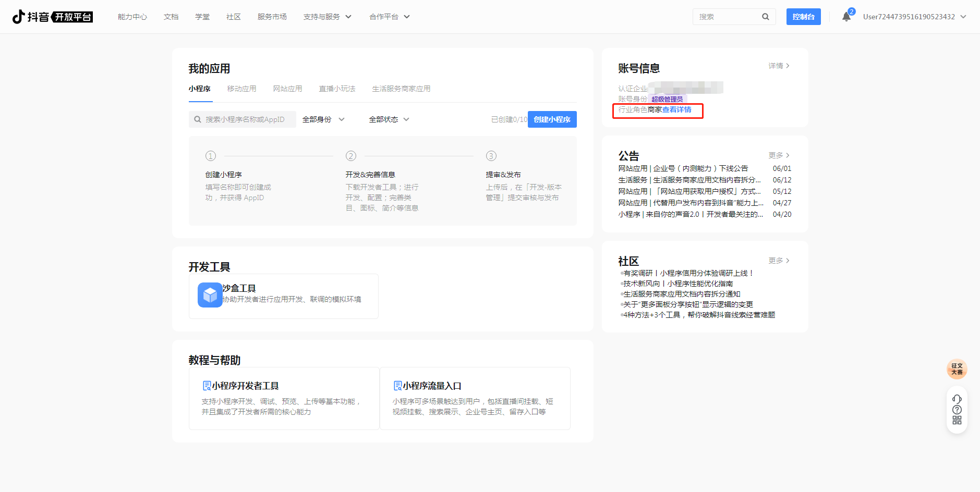Select the 小程序 tab

click(x=200, y=89)
